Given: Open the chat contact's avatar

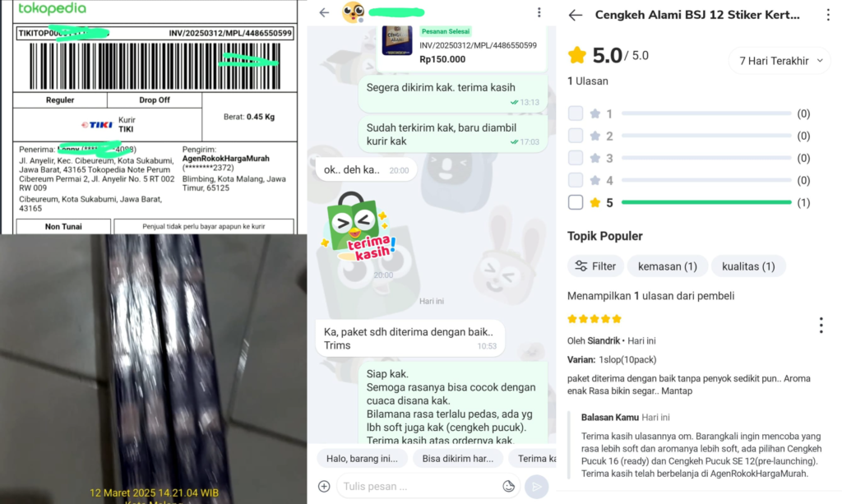Looking at the screenshot, I should tap(353, 12).
